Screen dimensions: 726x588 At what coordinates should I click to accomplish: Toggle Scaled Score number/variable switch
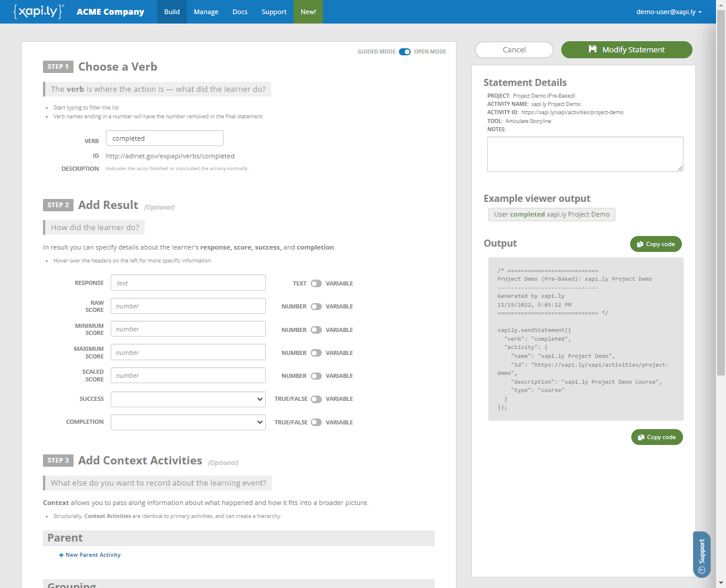tap(316, 376)
